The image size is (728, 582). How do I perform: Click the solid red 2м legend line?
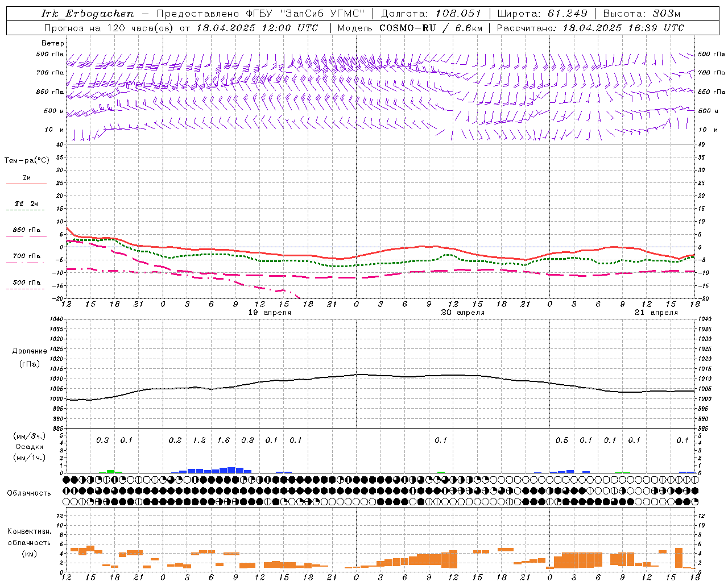(x=26, y=184)
